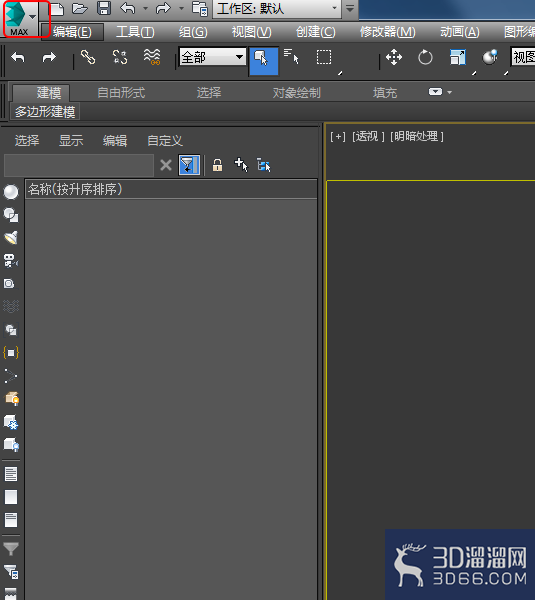Create a new scene from quick access toolbar
This screenshot has height=600, width=535.
tap(57, 8)
